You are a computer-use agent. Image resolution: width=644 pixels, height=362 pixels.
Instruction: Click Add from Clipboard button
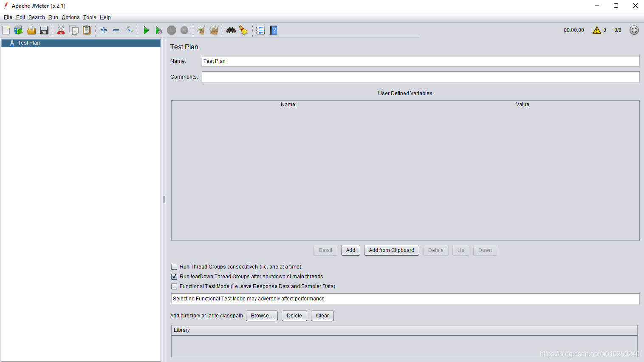pos(392,250)
